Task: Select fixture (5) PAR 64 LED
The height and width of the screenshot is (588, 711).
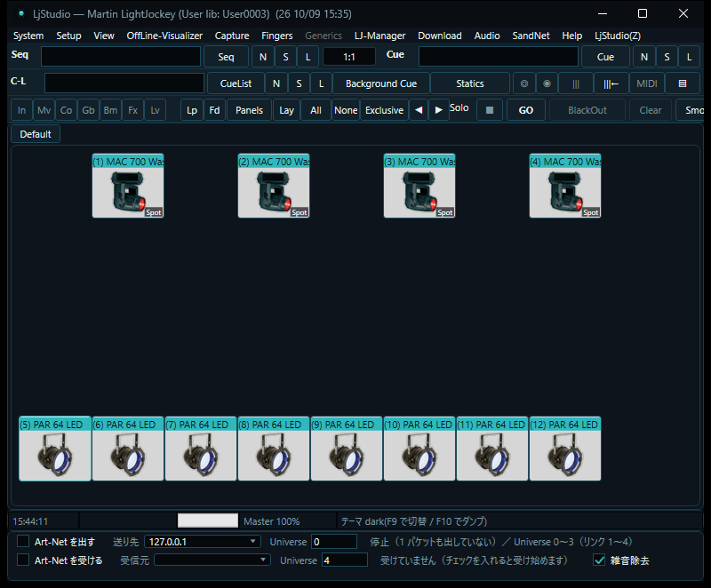Action: 55,449
